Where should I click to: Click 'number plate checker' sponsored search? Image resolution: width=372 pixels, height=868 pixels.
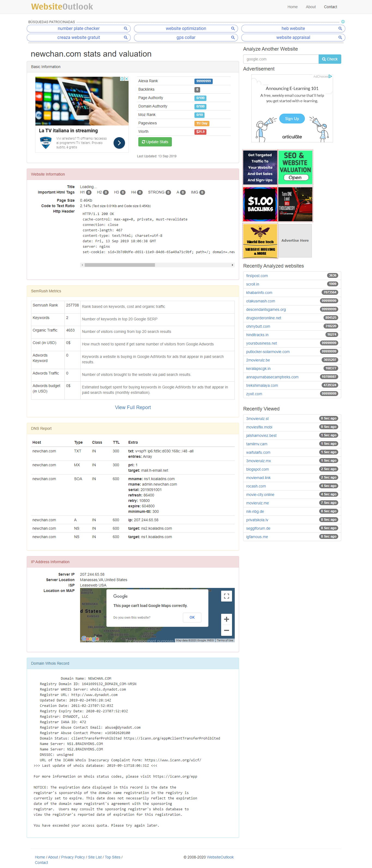(x=79, y=29)
